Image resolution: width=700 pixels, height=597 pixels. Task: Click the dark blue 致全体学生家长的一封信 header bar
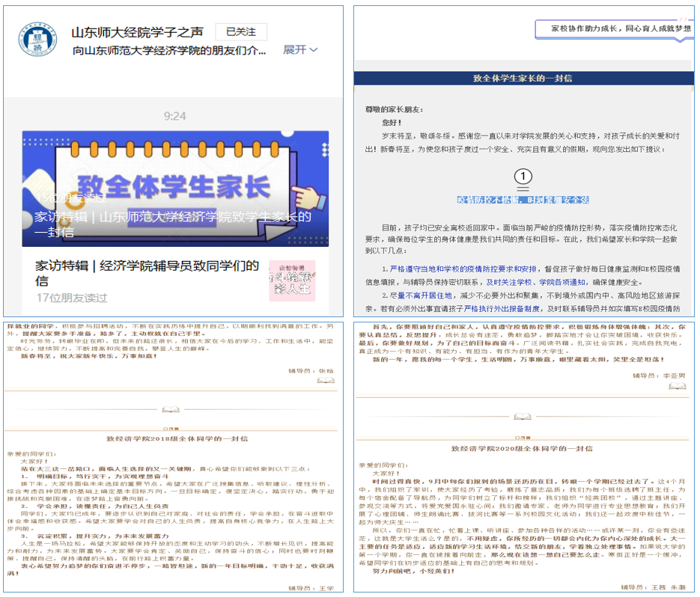[523, 78]
